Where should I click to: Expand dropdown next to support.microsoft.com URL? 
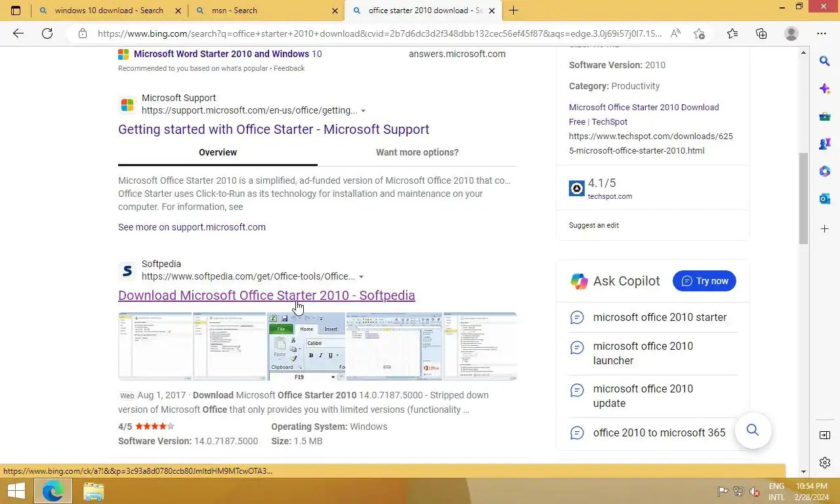pos(363,111)
